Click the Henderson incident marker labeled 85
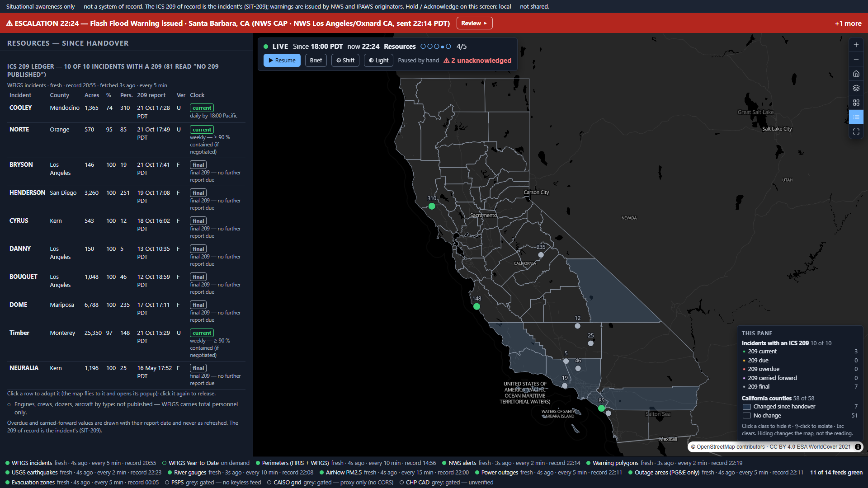 pos(601,408)
